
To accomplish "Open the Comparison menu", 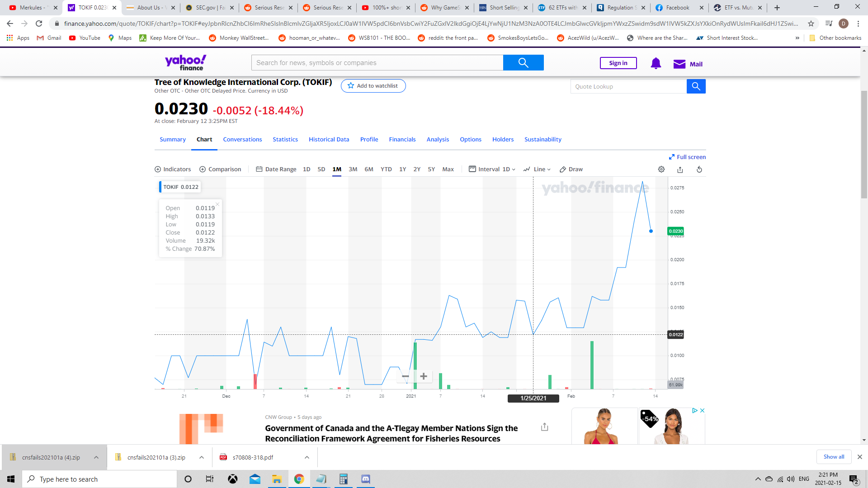I will click(220, 169).
